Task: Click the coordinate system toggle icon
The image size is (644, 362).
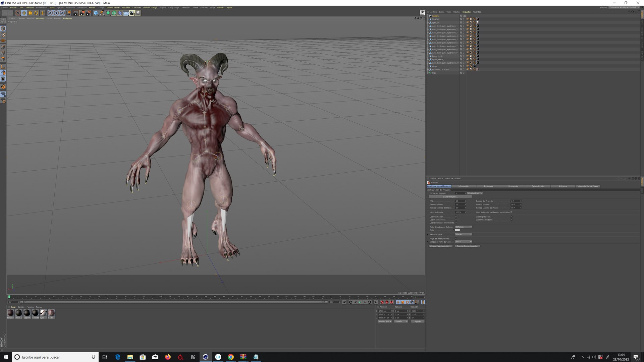Action: 69,13
